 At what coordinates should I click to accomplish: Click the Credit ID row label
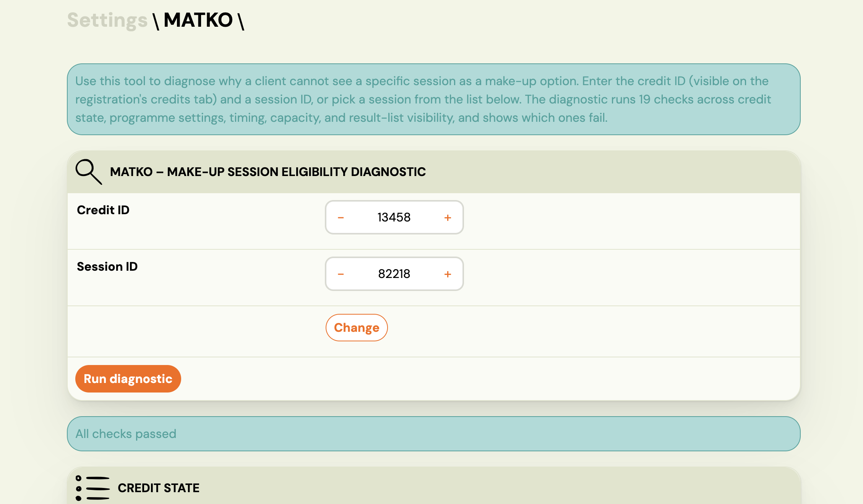[103, 210]
